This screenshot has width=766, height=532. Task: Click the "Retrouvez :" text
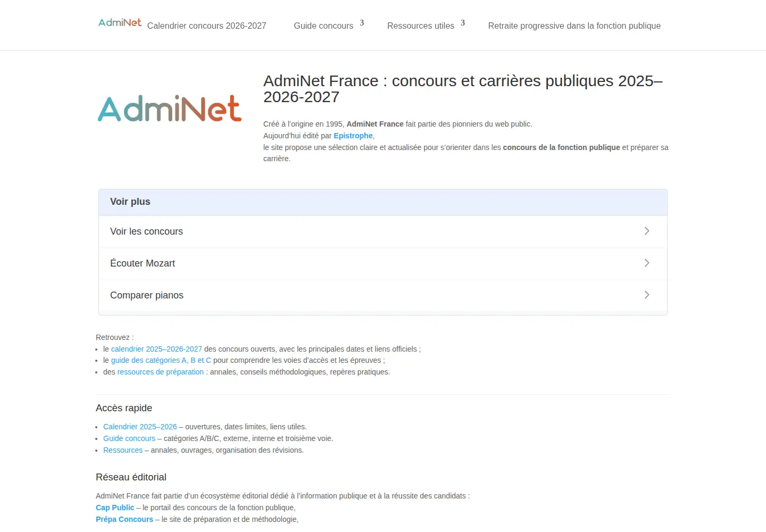pos(115,337)
